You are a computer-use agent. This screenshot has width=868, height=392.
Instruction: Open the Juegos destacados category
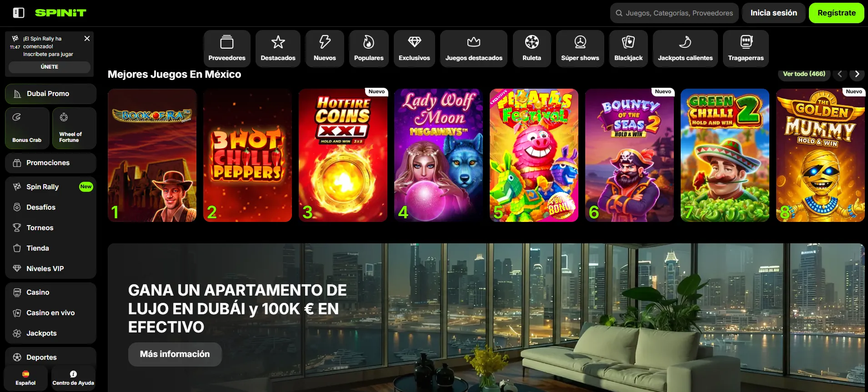[474, 49]
